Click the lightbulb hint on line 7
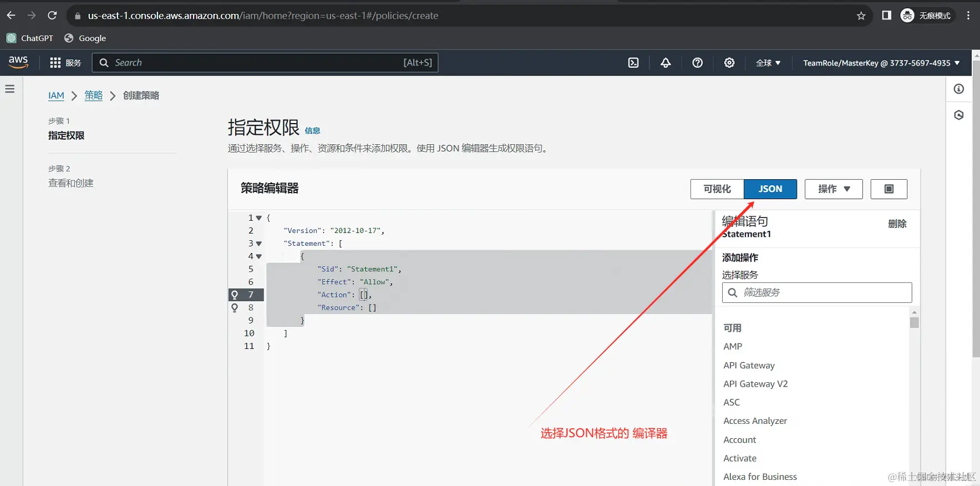Screen dimensions: 980x486 pyautogui.click(x=235, y=295)
